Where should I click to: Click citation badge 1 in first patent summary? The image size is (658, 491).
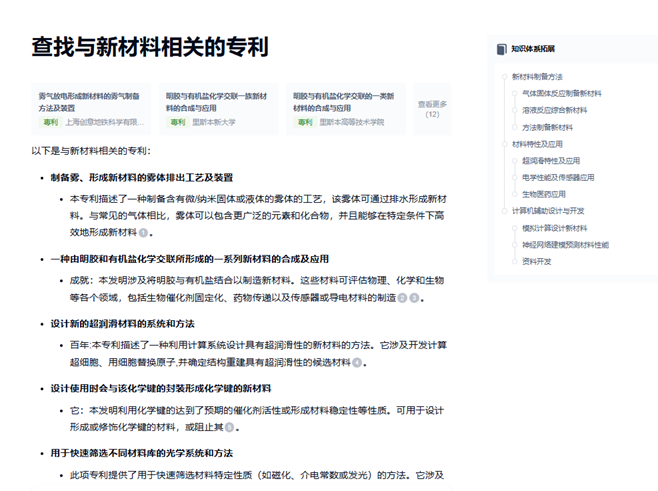click(143, 232)
